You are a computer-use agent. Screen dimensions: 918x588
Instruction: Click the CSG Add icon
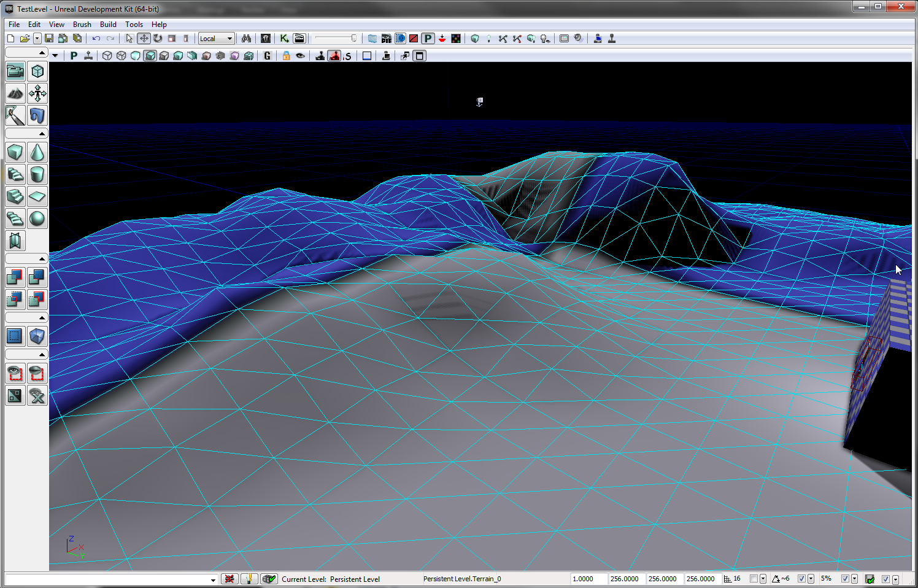point(15,277)
